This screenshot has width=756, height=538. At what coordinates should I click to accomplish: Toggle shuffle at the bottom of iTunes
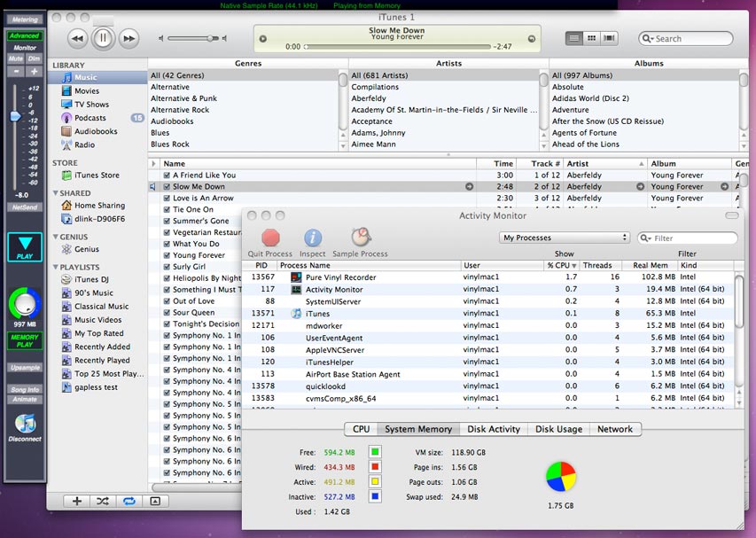[x=103, y=502]
